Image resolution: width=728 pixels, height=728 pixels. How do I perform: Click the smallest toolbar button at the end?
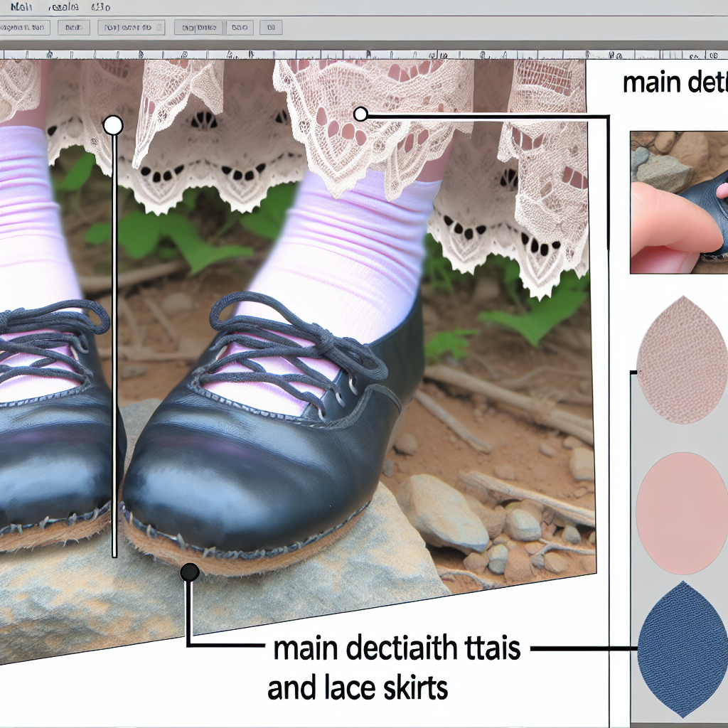[271, 28]
